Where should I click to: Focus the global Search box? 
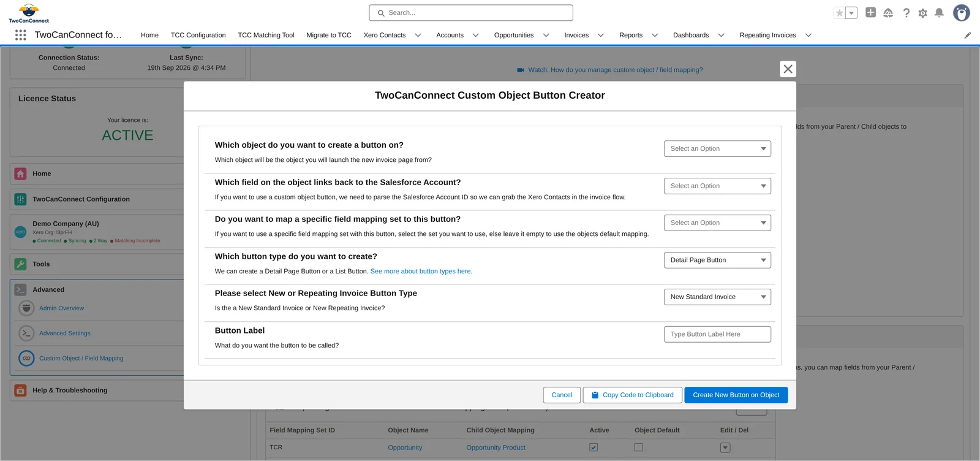[x=471, y=13]
